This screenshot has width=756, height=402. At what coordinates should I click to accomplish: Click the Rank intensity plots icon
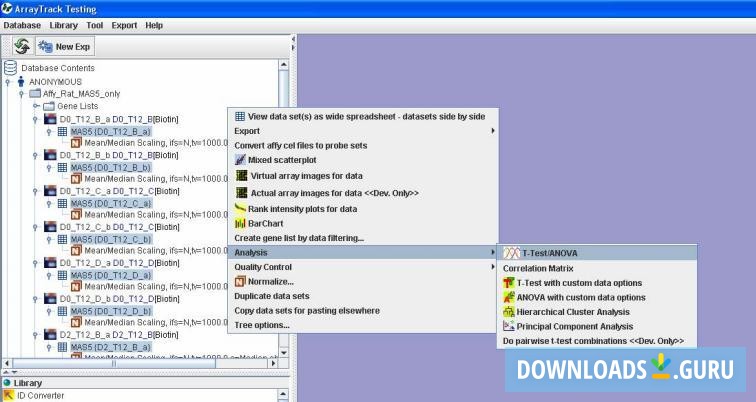pos(240,209)
